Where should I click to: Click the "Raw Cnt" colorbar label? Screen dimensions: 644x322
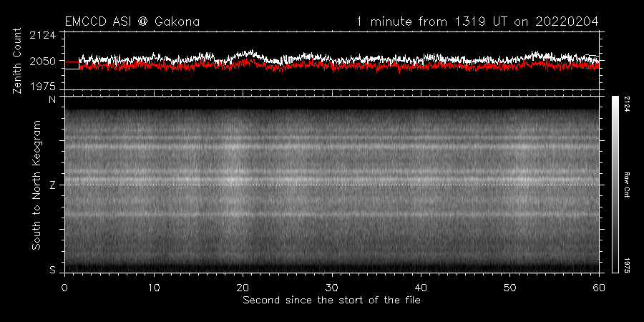(628, 185)
